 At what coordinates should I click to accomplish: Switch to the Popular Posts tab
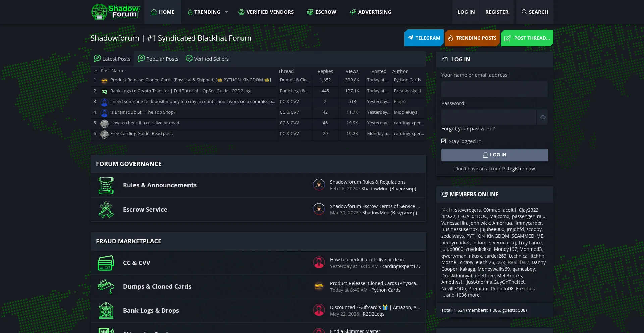pos(158,59)
